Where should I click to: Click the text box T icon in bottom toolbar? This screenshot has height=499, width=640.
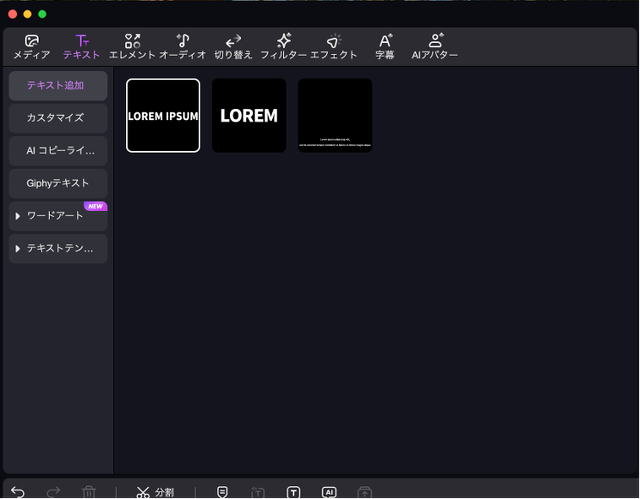(293, 492)
